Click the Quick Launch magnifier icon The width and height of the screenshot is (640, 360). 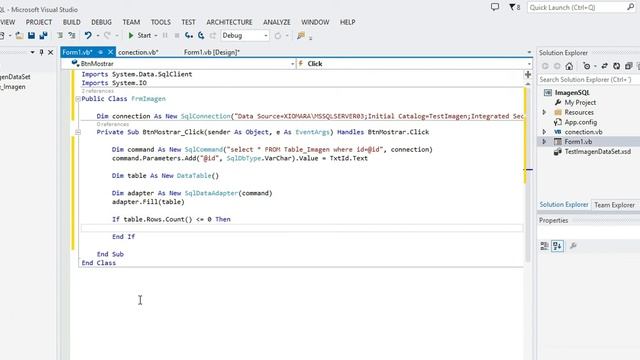point(631,7)
